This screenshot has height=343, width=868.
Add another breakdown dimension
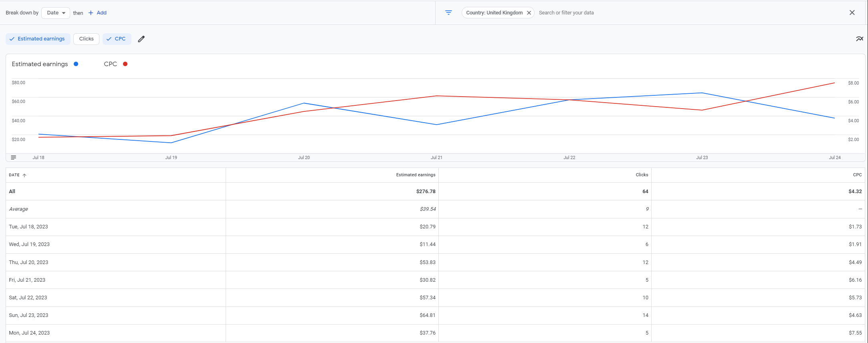tap(97, 13)
